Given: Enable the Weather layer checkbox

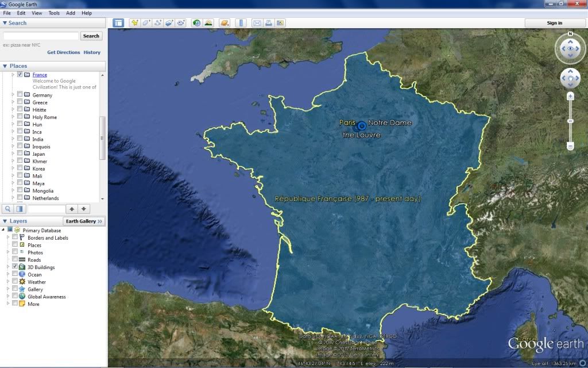Looking at the screenshot, I should point(15,281).
